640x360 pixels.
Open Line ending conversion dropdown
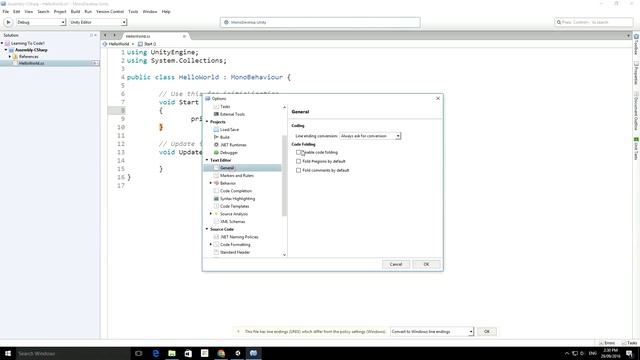(x=370, y=136)
